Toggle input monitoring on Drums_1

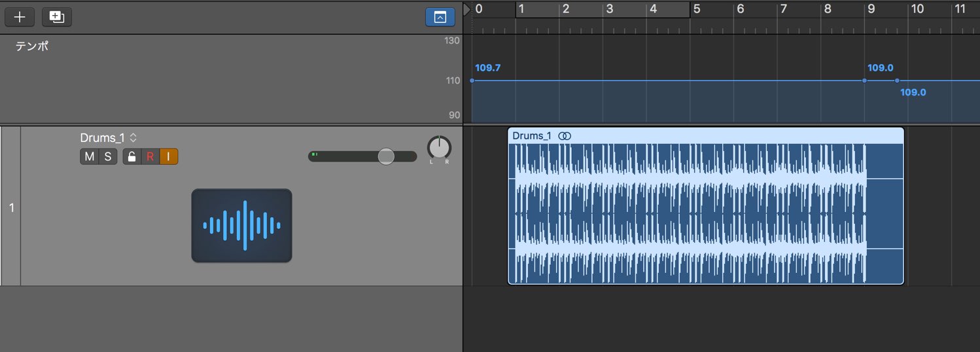point(169,156)
